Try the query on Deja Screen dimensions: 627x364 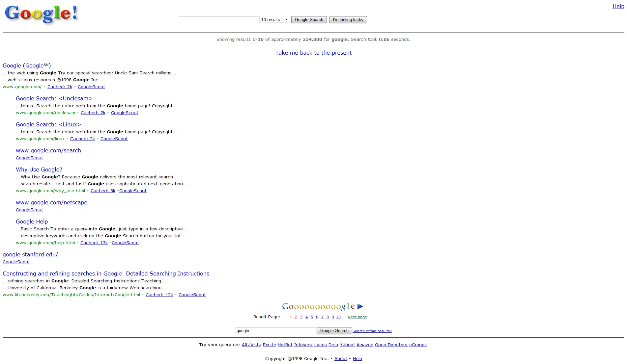tap(333, 345)
